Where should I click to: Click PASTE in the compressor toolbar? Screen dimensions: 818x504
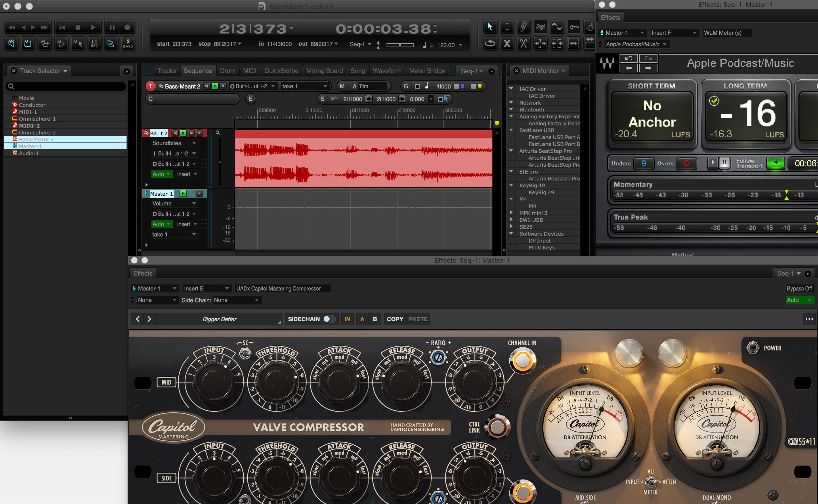pos(418,319)
